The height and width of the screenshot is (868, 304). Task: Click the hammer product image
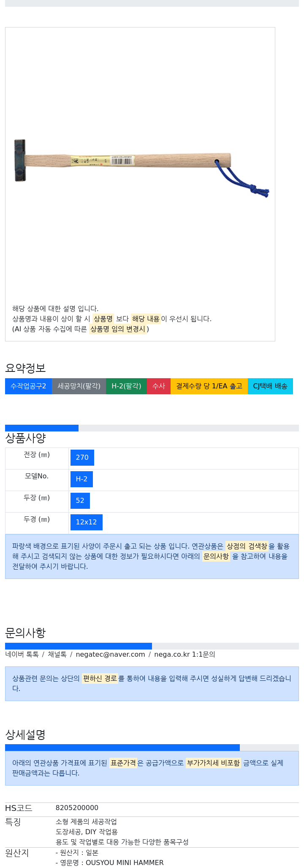(x=141, y=169)
